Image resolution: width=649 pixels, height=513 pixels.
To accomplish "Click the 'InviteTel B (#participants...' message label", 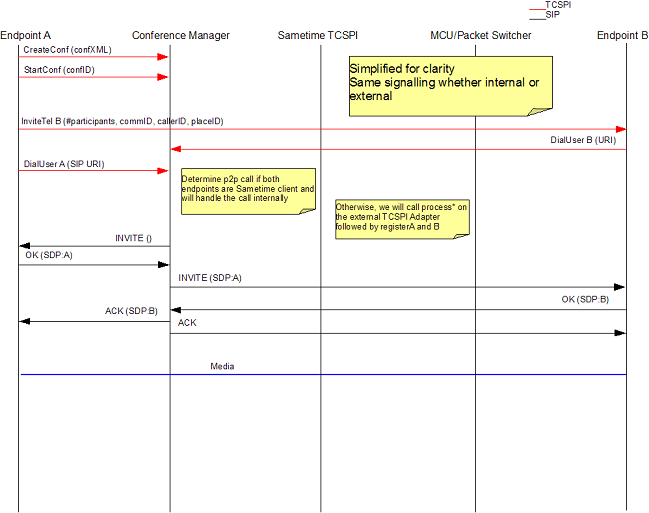I will [x=123, y=121].
